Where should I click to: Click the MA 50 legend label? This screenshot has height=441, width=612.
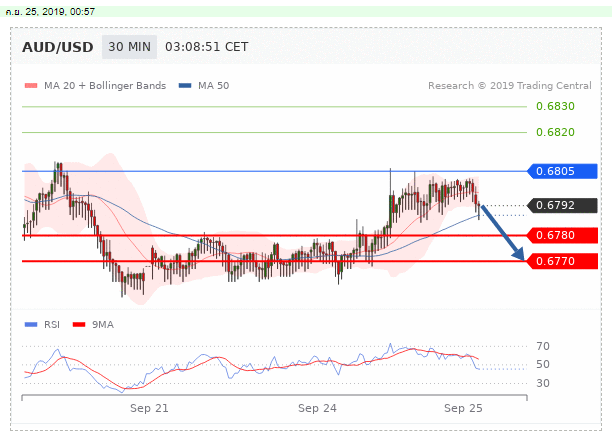click(x=213, y=85)
